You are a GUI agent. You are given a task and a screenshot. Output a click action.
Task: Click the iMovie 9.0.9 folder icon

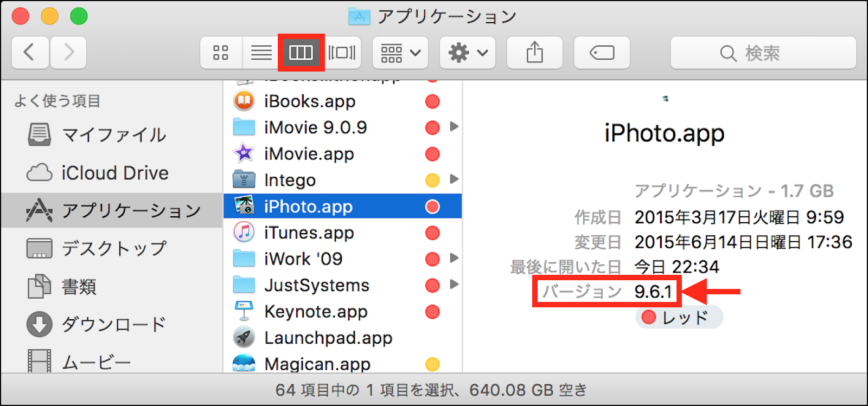(244, 127)
